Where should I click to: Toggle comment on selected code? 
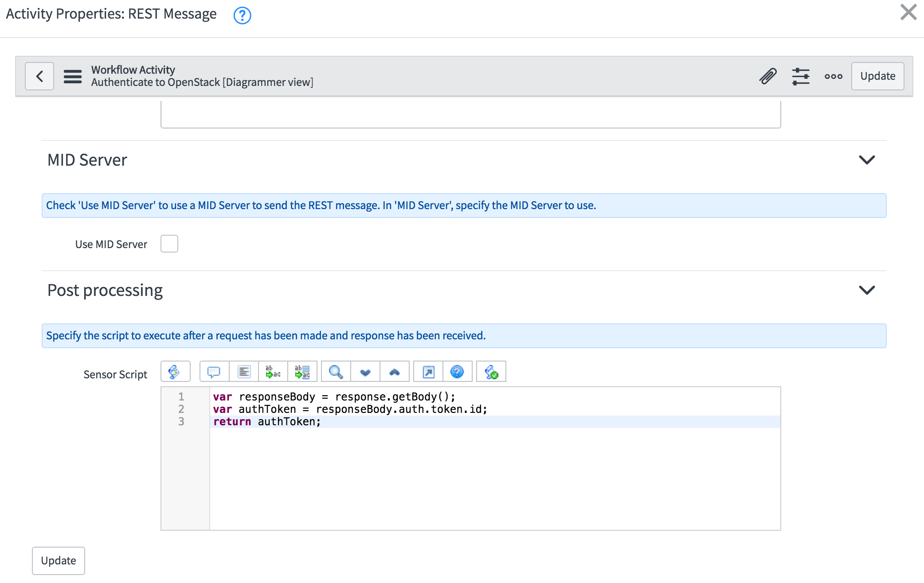[x=214, y=372]
